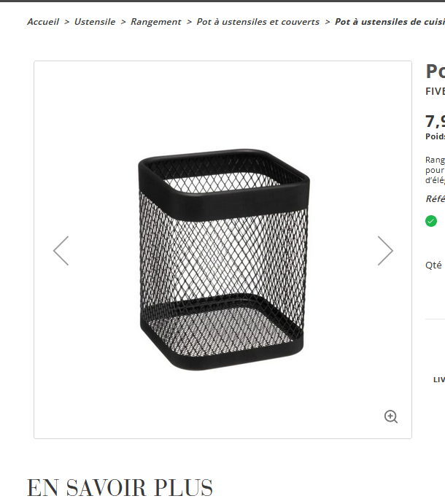Image resolution: width=445 pixels, height=504 pixels.
Task: Open the Ustensile breadcrumb category
Action: coord(95,22)
